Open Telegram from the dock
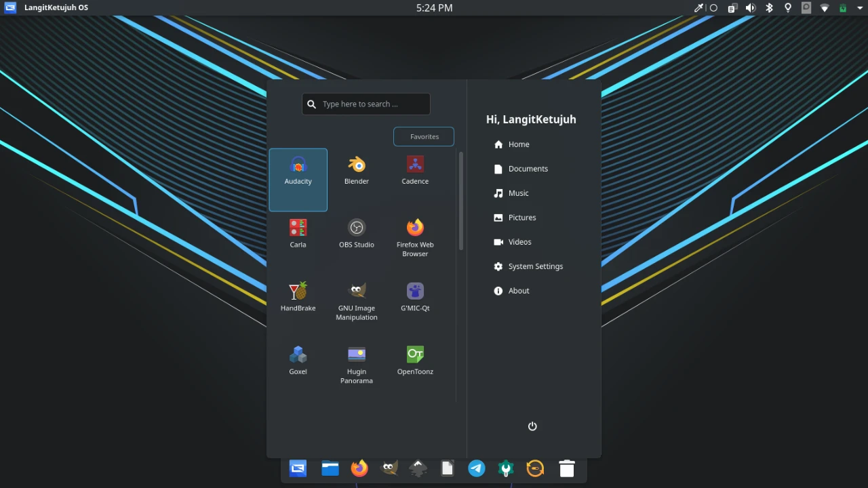 [477, 468]
